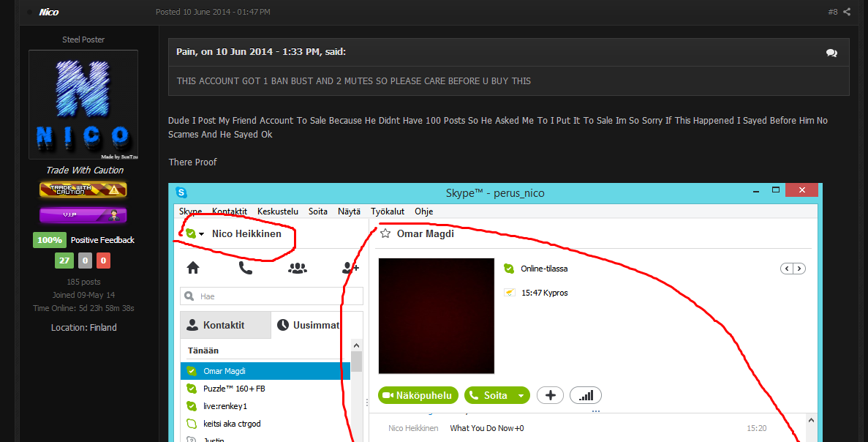Viewport: 868px width, 442px height.
Task: Open the Näytä menu
Action: click(x=349, y=211)
